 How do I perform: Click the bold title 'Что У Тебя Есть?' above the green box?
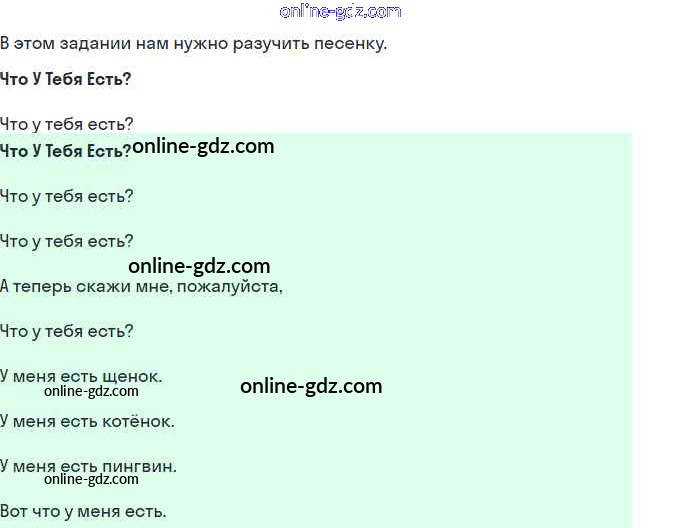pos(65,79)
